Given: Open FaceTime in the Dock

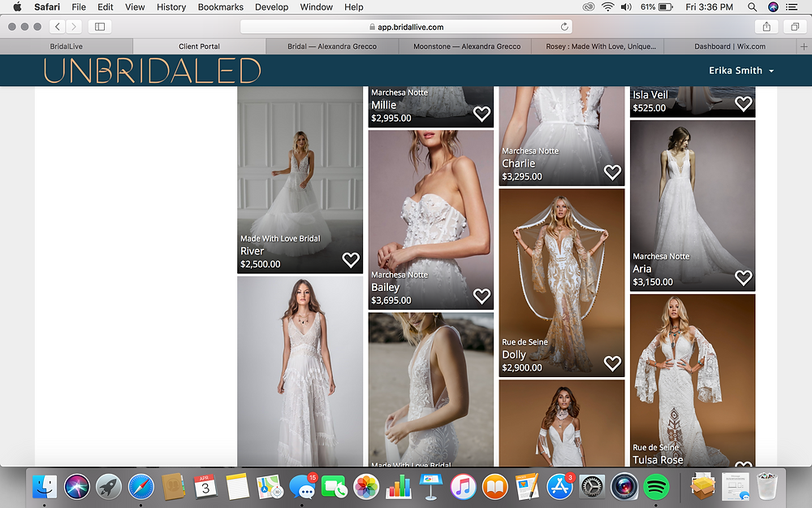Looking at the screenshot, I should 334,487.
